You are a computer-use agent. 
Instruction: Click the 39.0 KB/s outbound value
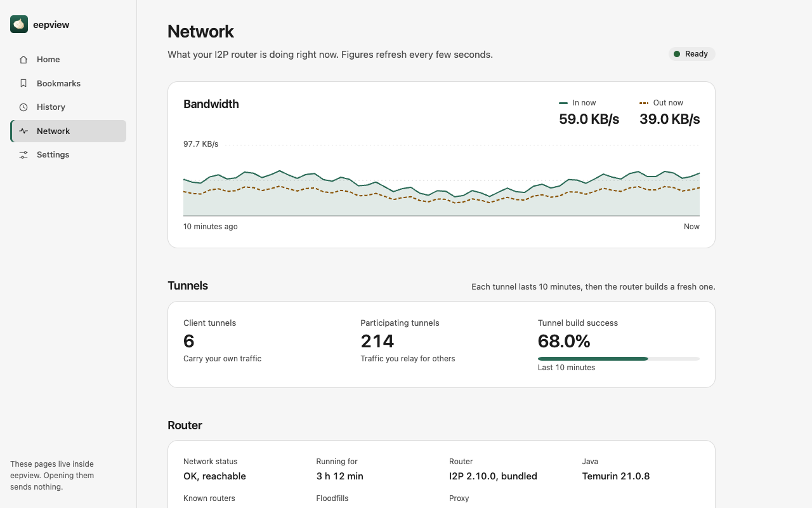(669, 119)
